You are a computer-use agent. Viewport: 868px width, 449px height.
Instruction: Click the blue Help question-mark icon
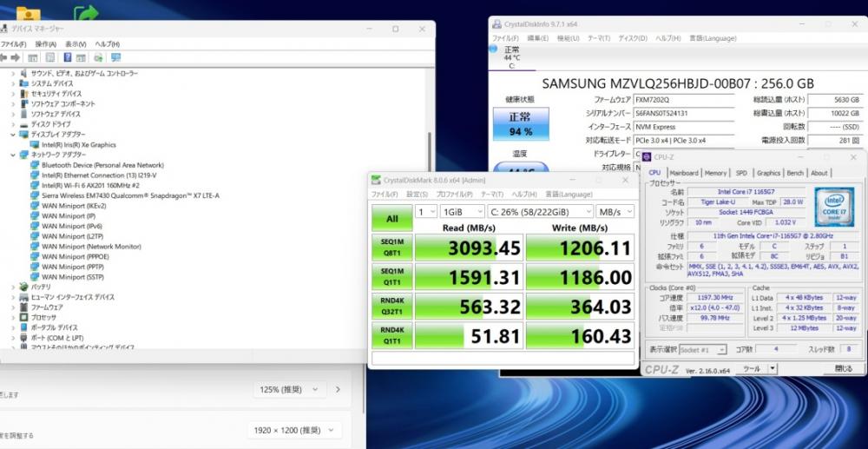click(x=68, y=57)
